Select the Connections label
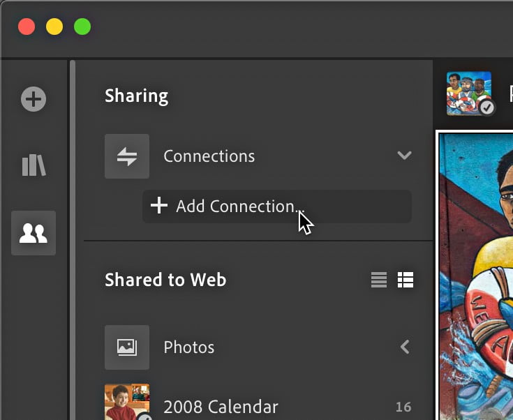 (209, 156)
